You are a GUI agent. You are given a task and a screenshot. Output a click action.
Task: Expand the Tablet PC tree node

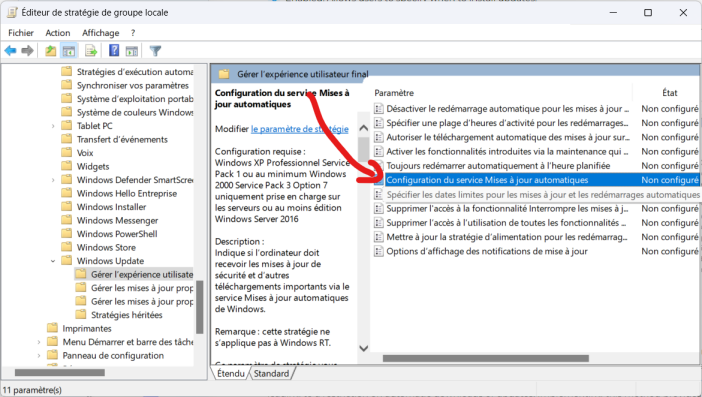pos(53,126)
